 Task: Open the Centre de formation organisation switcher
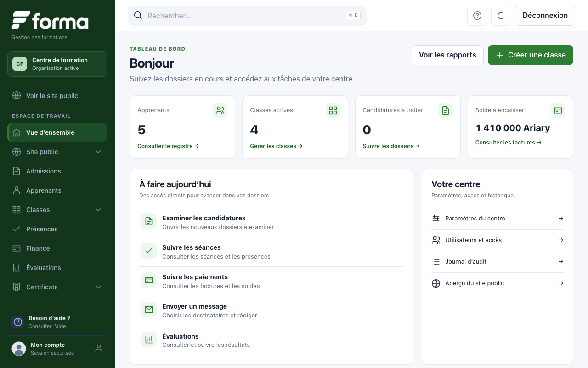tap(57, 64)
